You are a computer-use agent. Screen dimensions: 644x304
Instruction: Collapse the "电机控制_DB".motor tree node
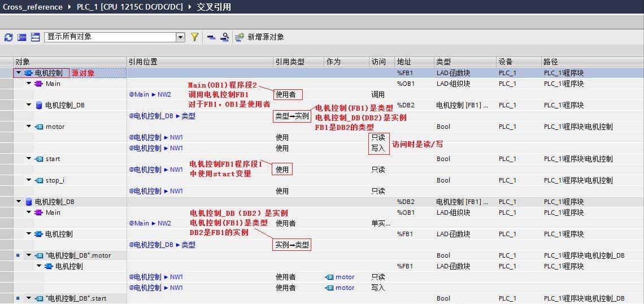point(29,255)
